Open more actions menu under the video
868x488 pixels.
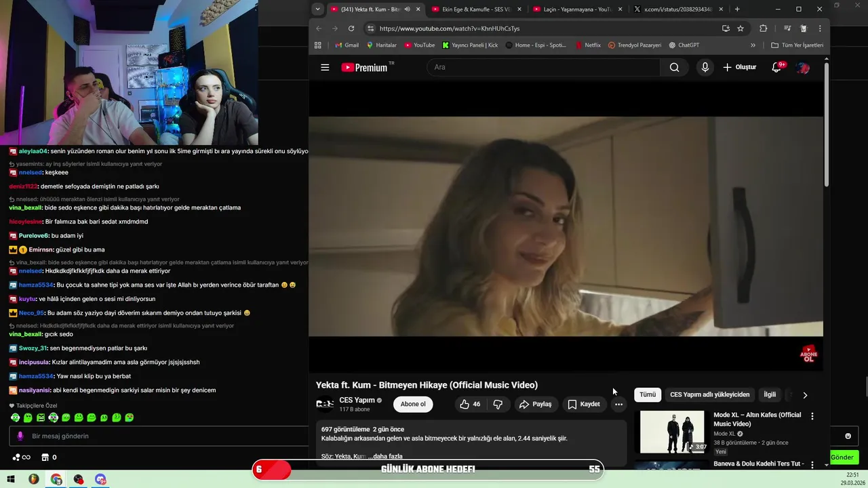click(x=618, y=404)
